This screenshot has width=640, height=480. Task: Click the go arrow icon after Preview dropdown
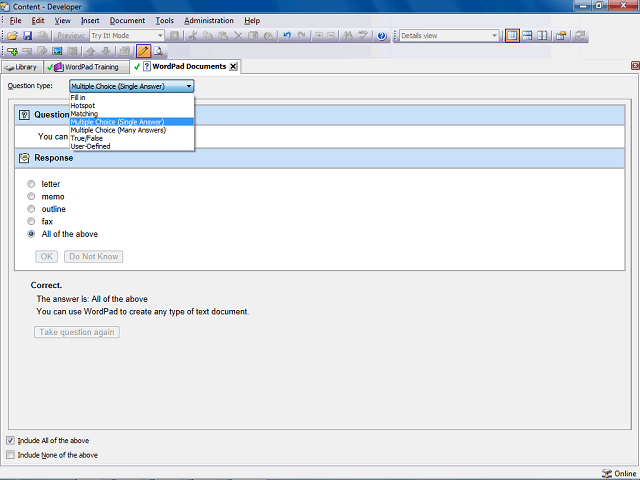point(174,36)
